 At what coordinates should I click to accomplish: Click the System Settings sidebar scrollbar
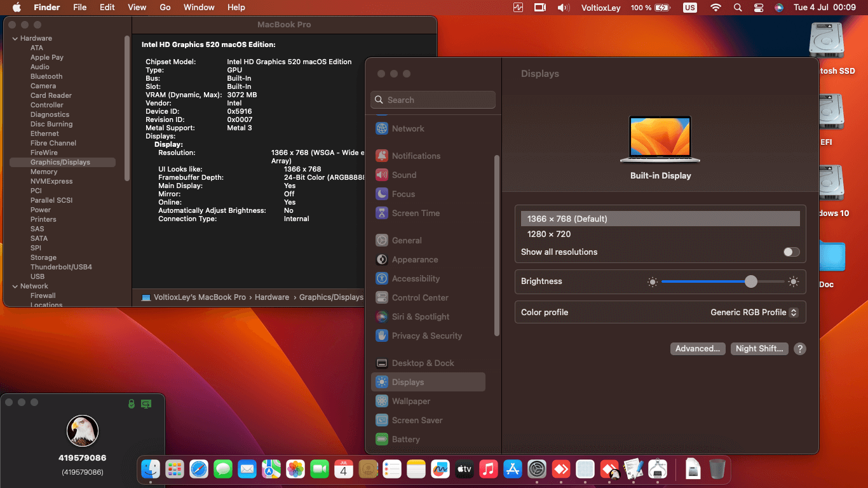[x=497, y=245]
